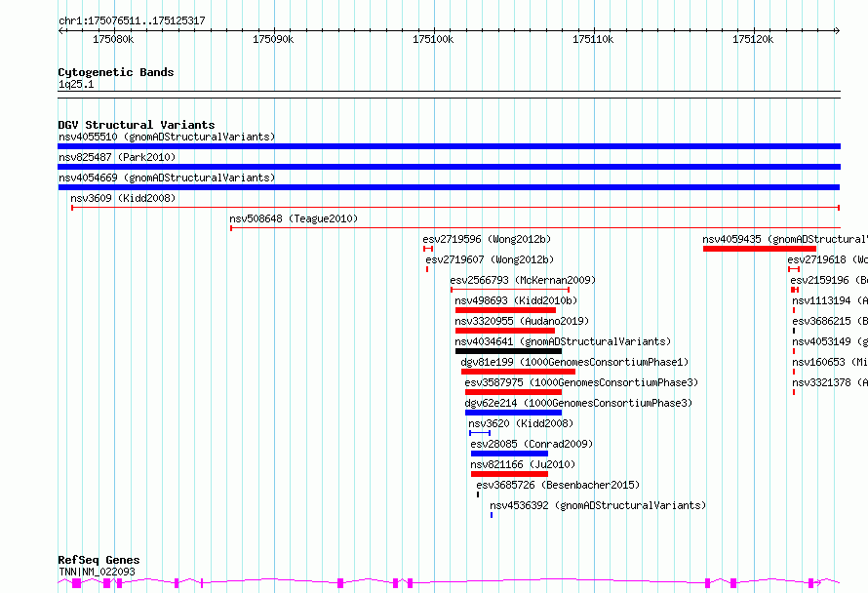Click red bar under nsv821166
The height and width of the screenshot is (593, 868).
[509, 474]
